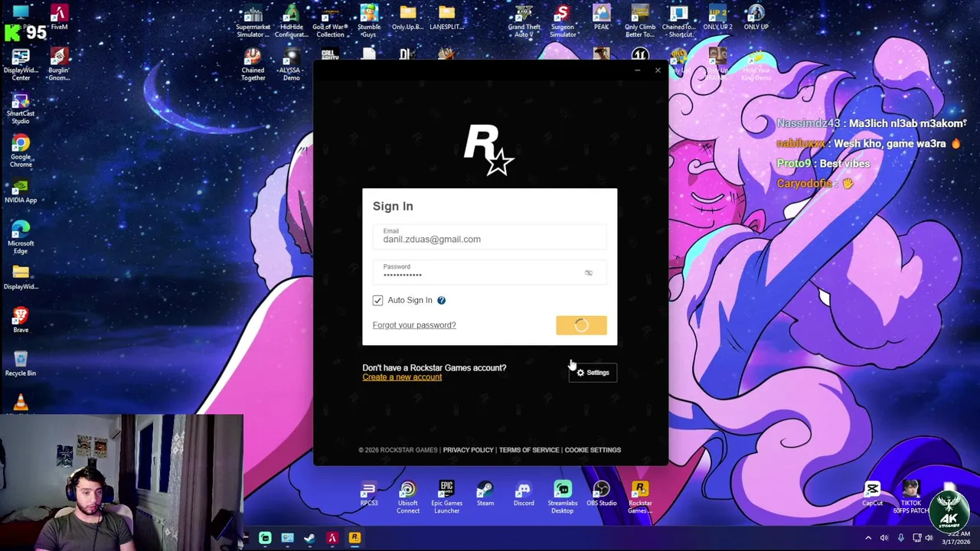
Task: Select the HidHide Configuration desktop icon
Action: (291, 21)
